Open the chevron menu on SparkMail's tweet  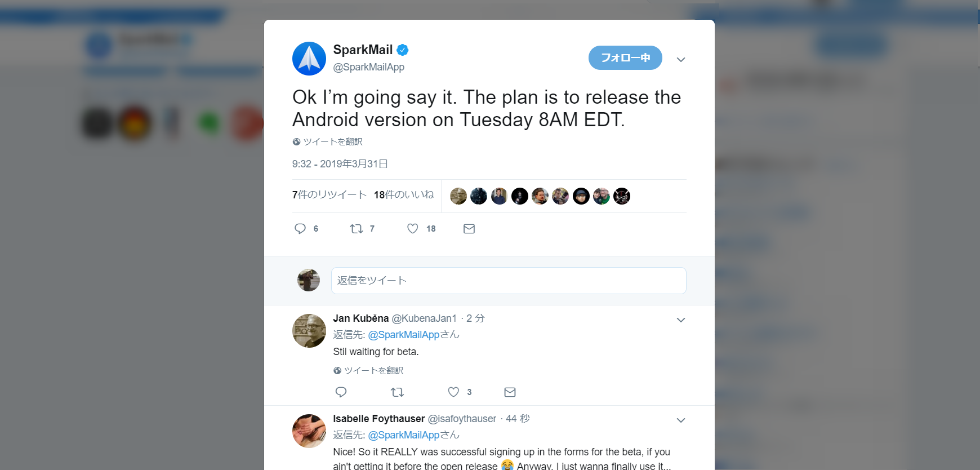pos(680,60)
